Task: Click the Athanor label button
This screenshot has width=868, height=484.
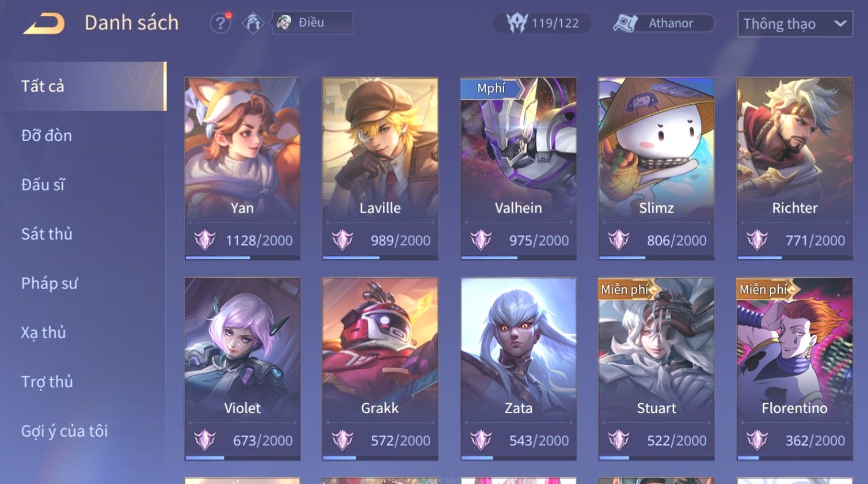Action: pyautogui.click(x=671, y=23)
